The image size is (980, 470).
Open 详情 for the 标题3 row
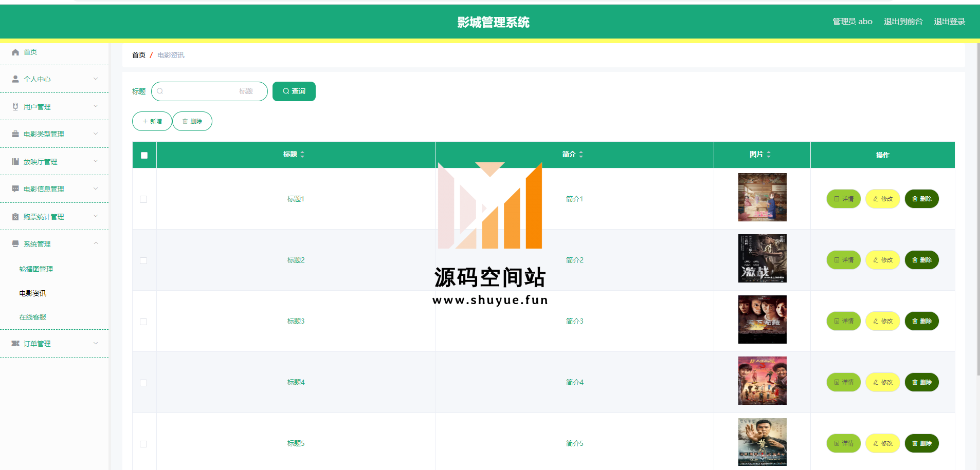pos(844,321)
